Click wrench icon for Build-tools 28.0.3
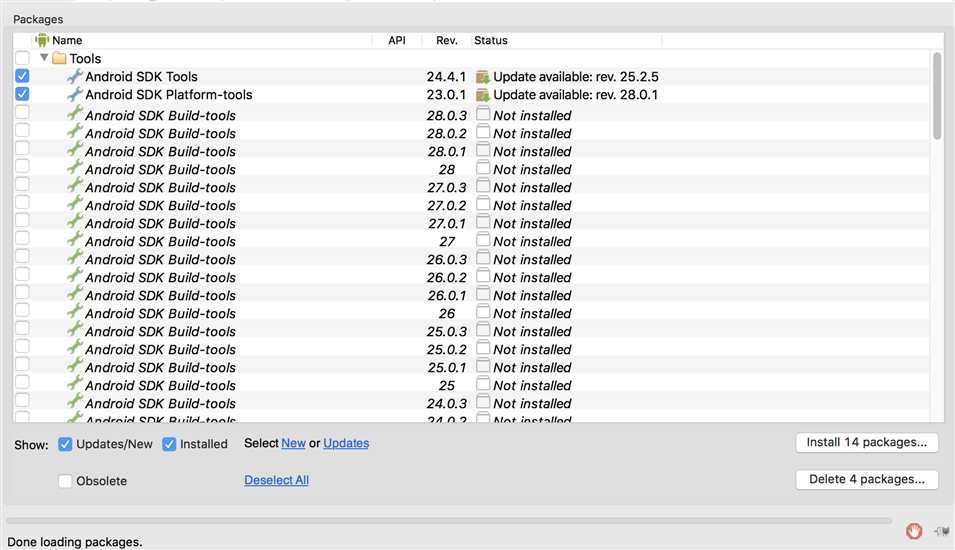This screenshot has height=550, width=955. [75, 114]
